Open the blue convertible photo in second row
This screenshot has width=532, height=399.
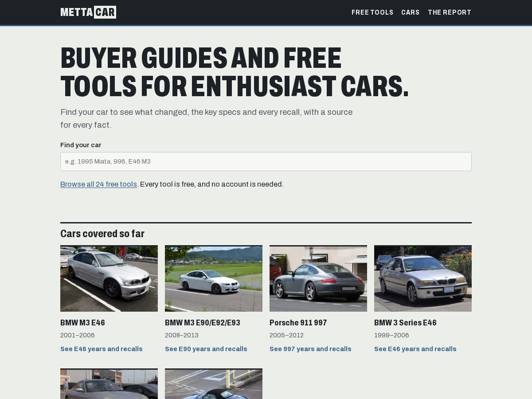pyautogui.click(x=214, y=384)
